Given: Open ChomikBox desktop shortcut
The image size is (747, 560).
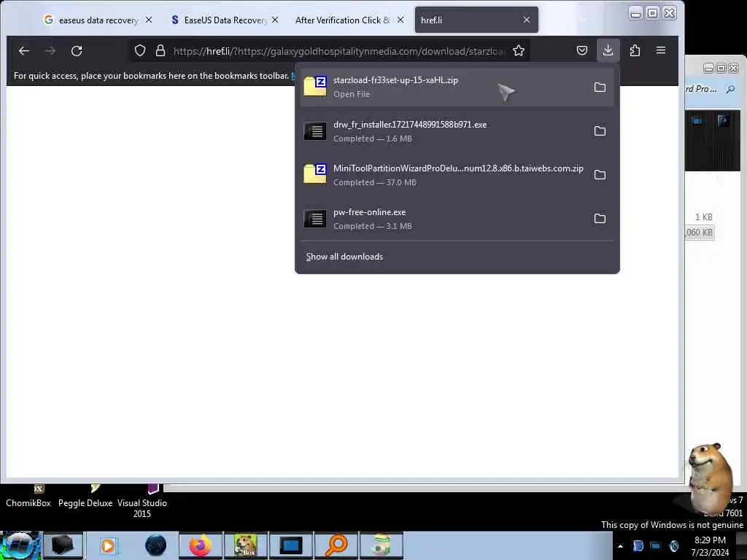Looking at the screenshot, I should 28,497.
